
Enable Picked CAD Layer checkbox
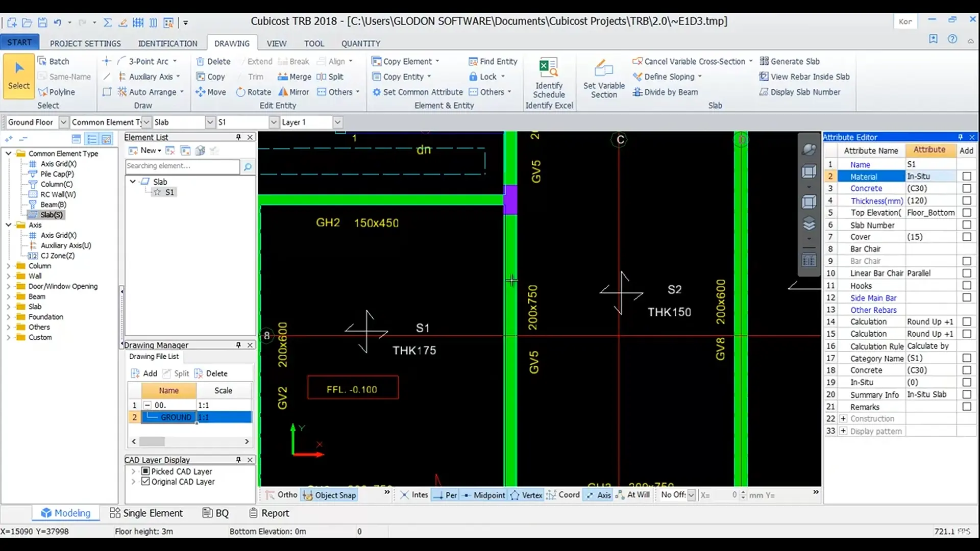pyautogui.click(x=145, y=471)
